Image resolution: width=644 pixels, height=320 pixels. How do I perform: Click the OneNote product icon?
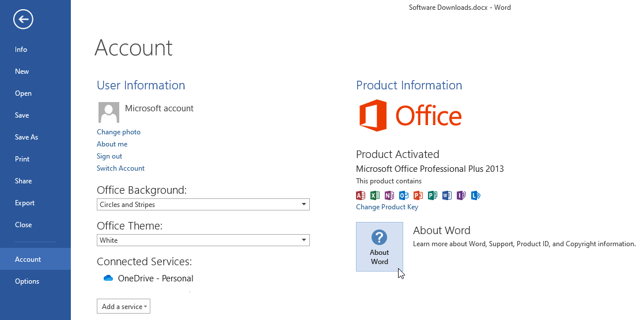point(389,195)
